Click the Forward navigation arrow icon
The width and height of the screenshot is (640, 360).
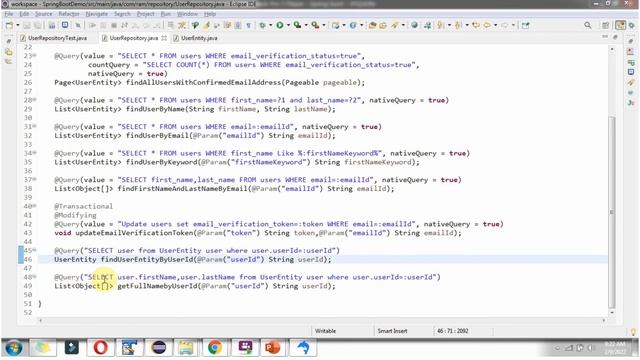click(x=504, y=25)
